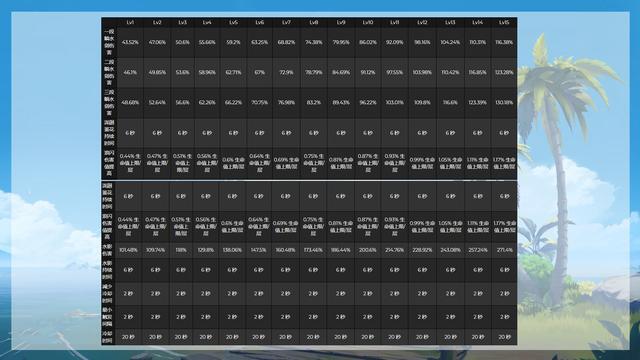Click the 43.52% cell under Lv1
The image size is (640, 360).
click(130, 42)
